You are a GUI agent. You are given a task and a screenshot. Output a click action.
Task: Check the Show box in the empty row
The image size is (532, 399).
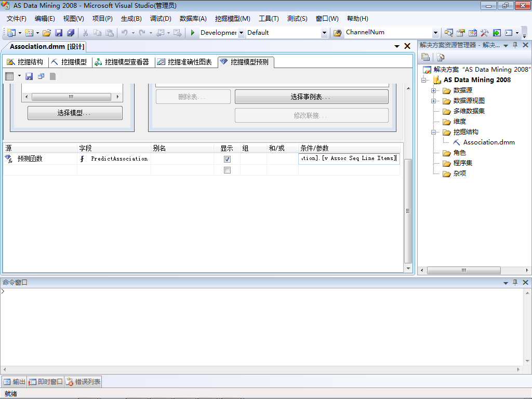pos(228,170)
